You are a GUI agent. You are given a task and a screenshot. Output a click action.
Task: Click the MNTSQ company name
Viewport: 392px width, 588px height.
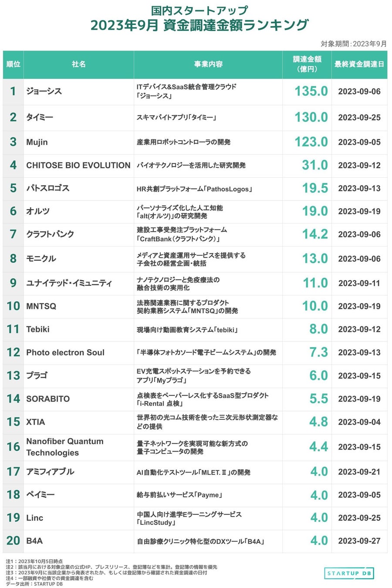coord(41,306)
